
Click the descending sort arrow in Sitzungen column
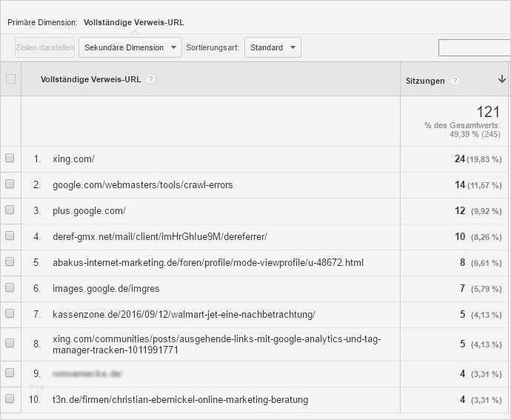[502, 79]
